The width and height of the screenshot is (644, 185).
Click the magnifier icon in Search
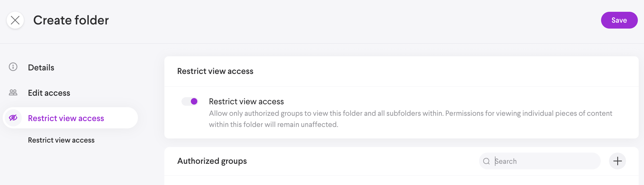pos(486,161)
